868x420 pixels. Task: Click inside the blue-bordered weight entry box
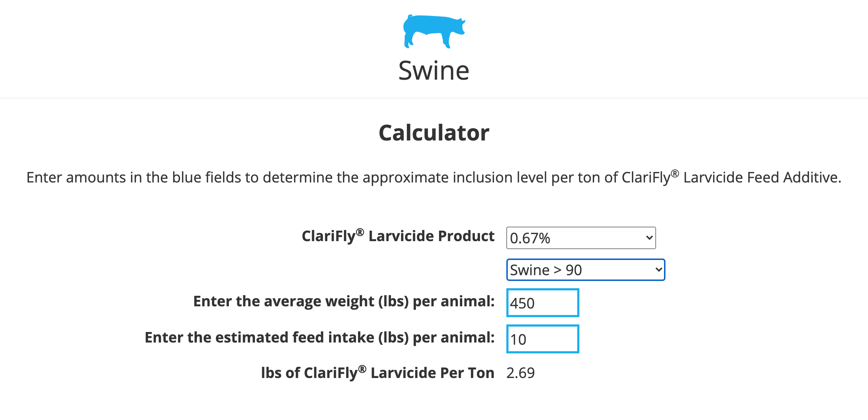tap(542, 303)
